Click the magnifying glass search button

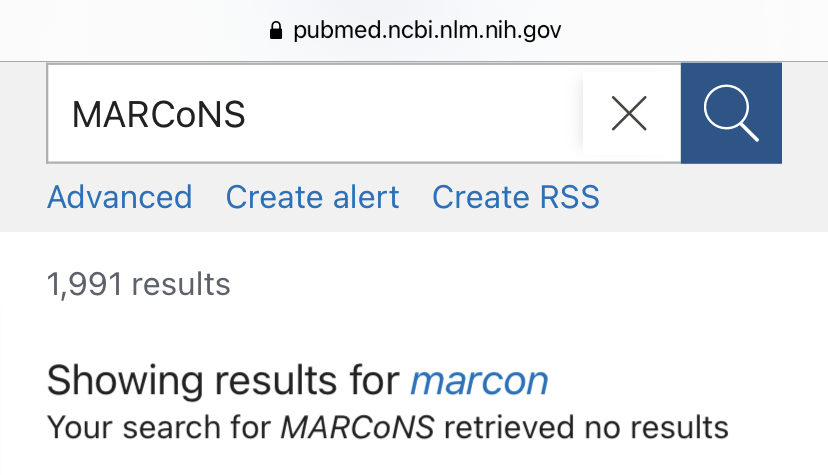click(731, 113)
